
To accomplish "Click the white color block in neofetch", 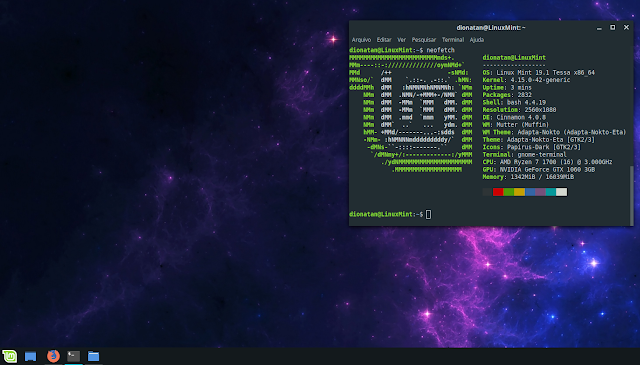I will tap(562, 192).
